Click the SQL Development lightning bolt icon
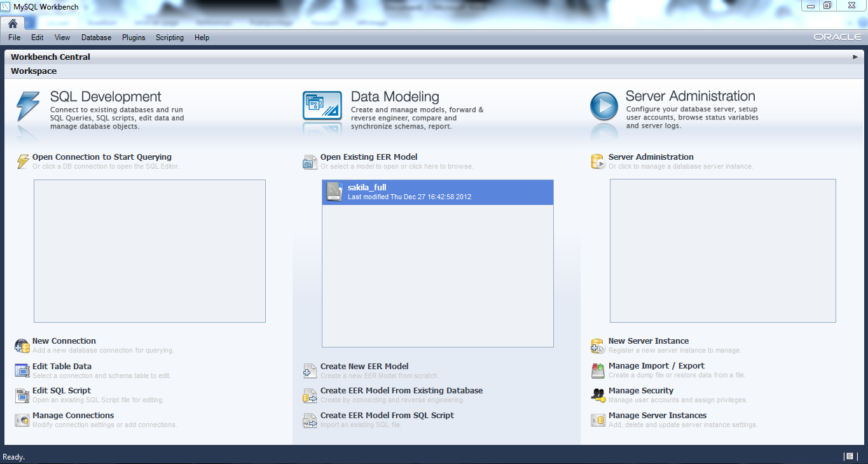This screenshot has height=464, width=868. (28, 106)
